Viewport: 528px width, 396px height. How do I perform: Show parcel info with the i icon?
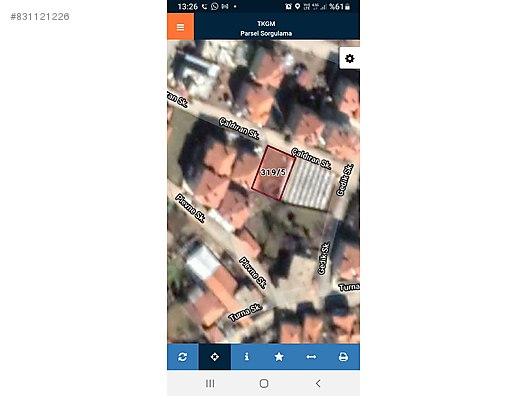pyautogui.click(x=247, y=356)
